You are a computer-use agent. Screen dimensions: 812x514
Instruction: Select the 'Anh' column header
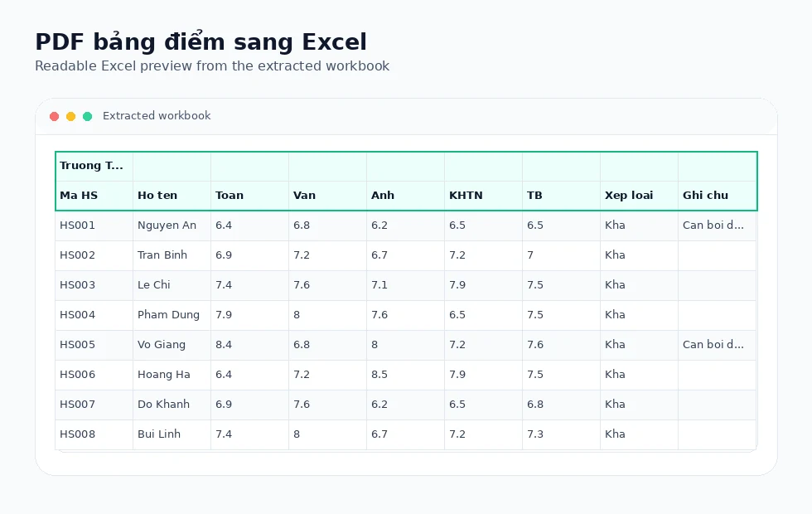[x=405, y=196]
